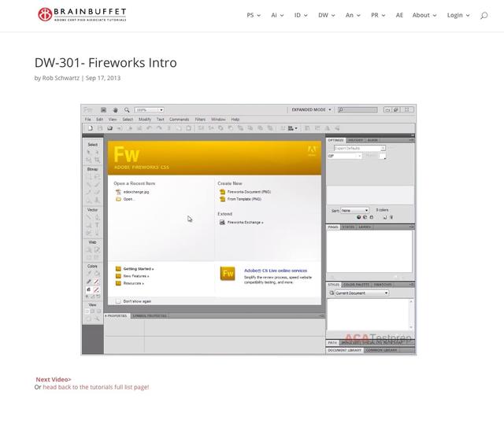Open the zoom percentage dropdown in Fireworks

pyautogui.click(x=149, y=110)
